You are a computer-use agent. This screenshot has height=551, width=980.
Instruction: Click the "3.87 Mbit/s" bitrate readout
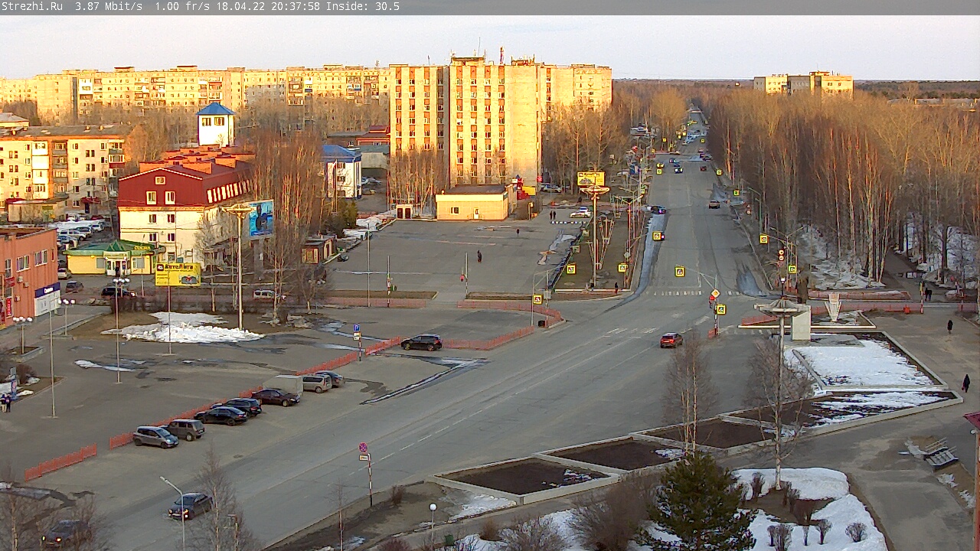pyautogui.click(x=109, y=6)
